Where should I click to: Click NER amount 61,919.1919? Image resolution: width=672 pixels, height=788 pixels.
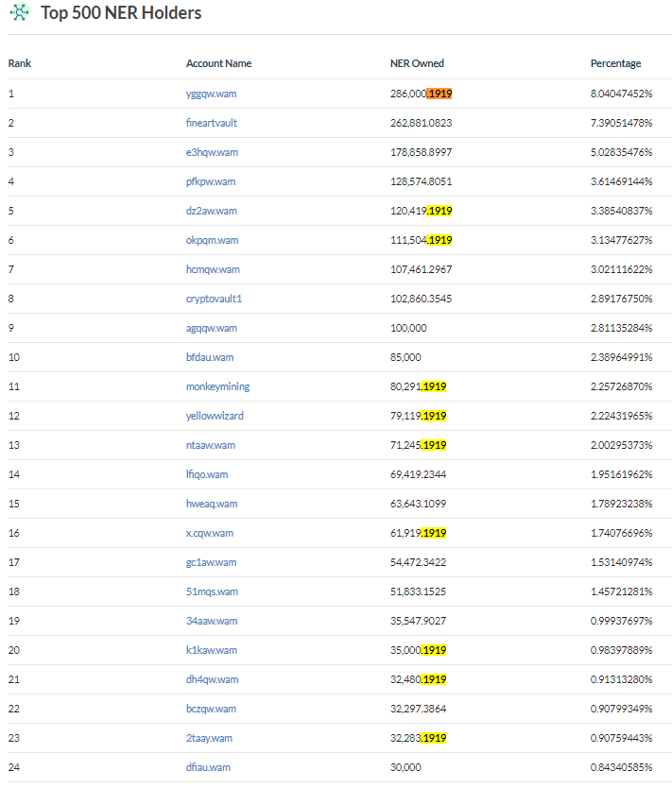point(418,533)
